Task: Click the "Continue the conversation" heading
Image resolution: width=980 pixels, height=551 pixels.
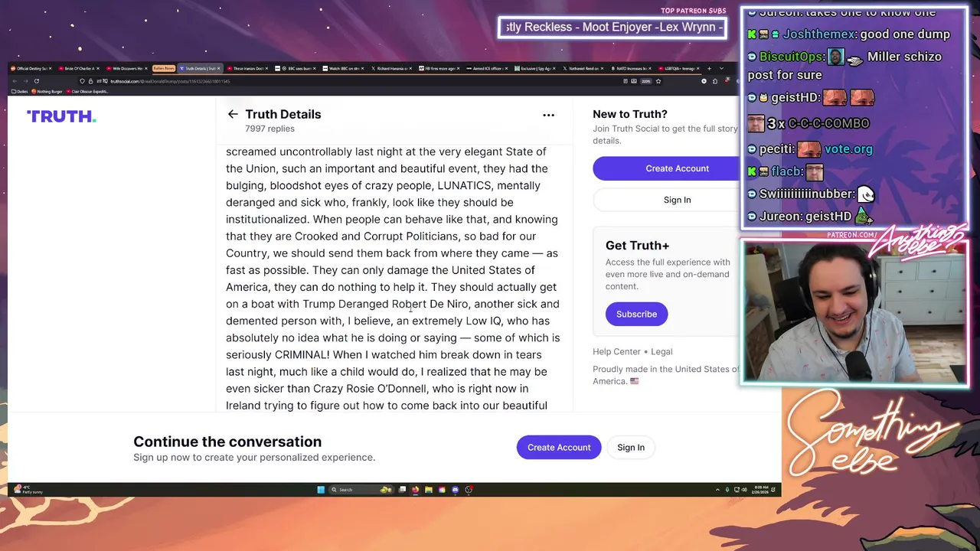Action: tap(227, 442)
